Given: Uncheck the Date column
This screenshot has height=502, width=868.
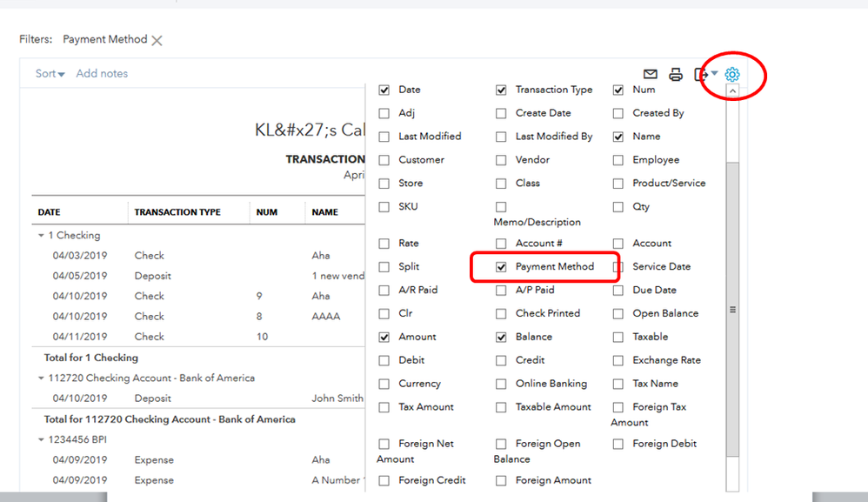Looking at the screenshot, I should (x=384, y=90).
